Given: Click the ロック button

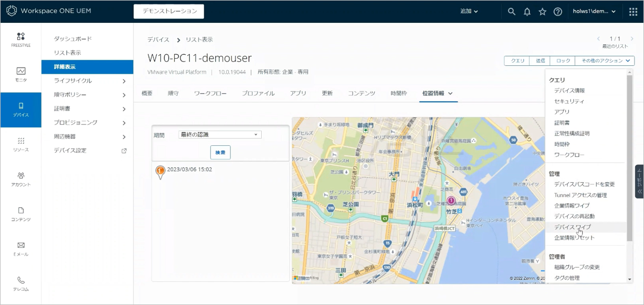Looking at the screenshot, I should 563,60.
